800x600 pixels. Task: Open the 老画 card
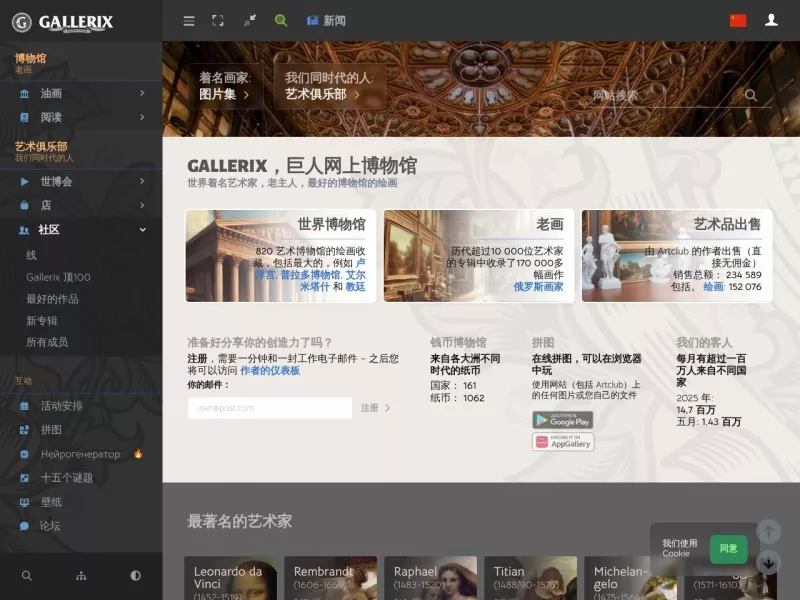pyautogui.click(x=479, y=256)
